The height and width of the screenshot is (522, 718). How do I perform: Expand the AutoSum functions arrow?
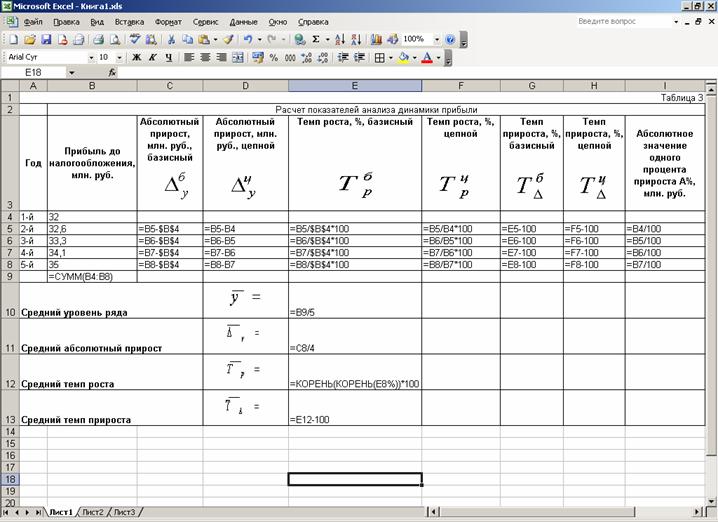[327, 39]
